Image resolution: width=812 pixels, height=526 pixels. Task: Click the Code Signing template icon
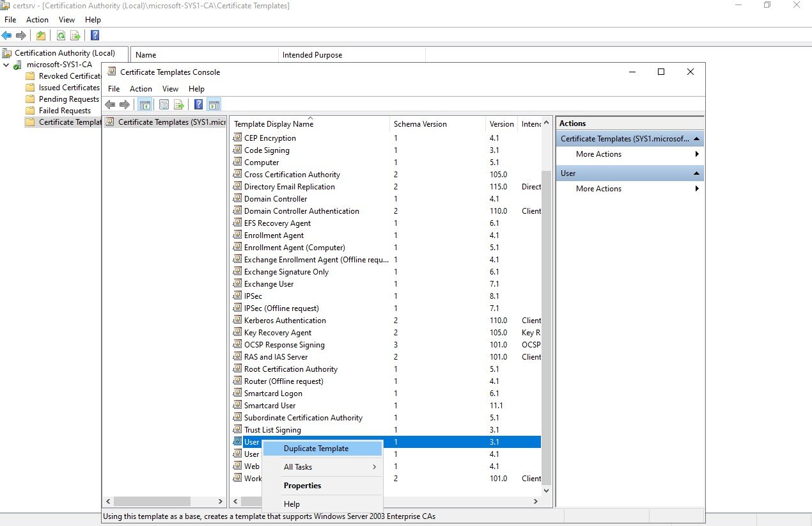[238, 150]
